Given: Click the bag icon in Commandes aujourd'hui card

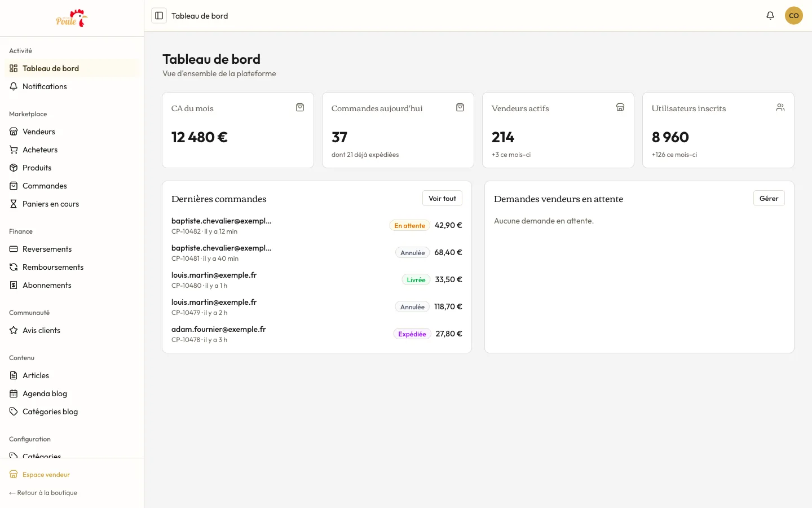Looking at the screenshot, I should (460, 107).
